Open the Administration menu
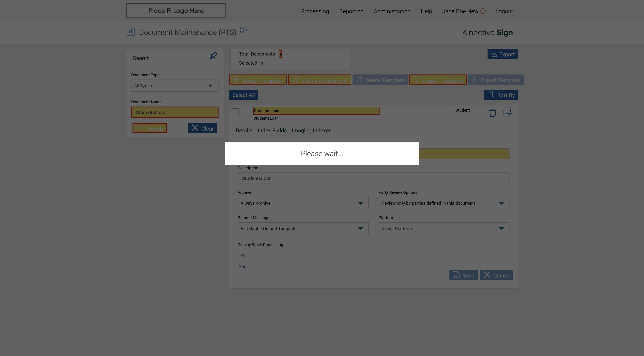 pos(392,12)
